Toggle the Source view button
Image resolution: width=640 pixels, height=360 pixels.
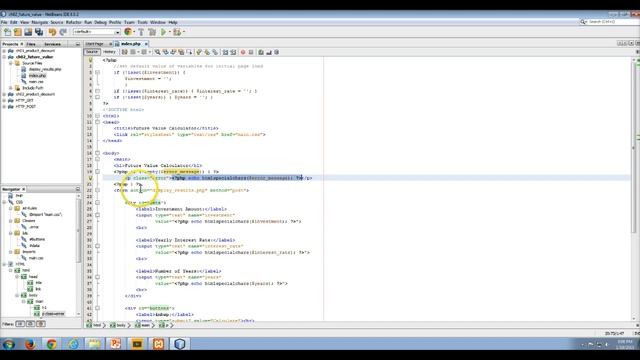tap(92, 52)
